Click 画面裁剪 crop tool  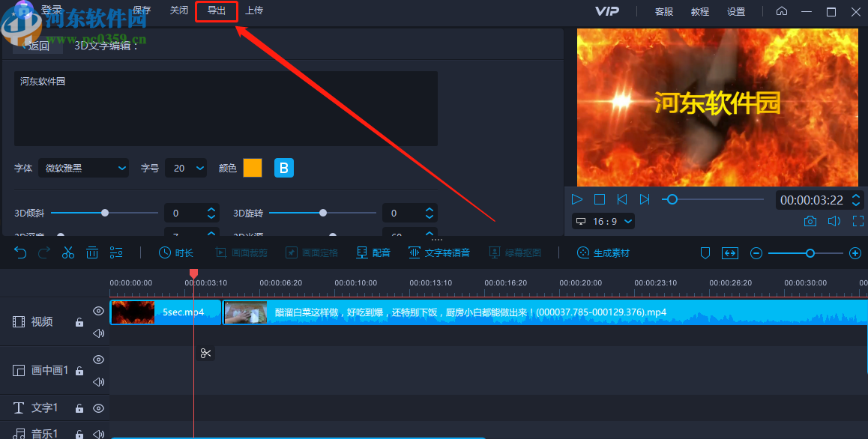(241, 253)
